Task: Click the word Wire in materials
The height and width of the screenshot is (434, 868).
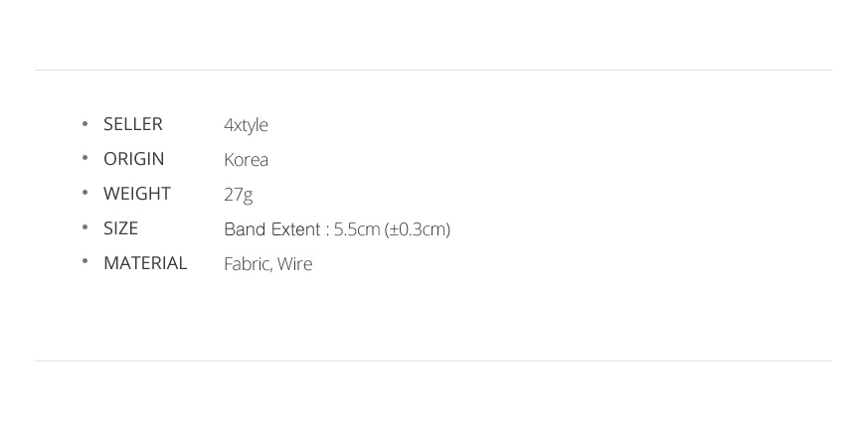Action: coord(294,264)
